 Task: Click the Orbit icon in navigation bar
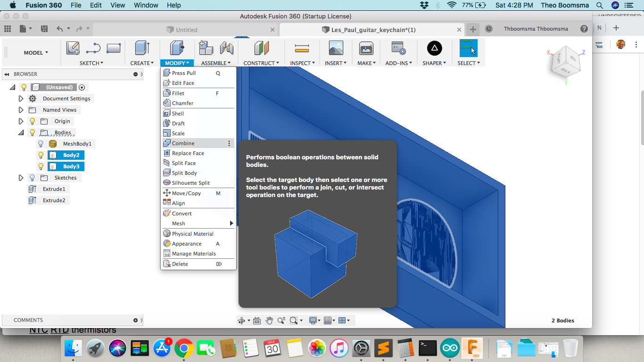[241, 321]
